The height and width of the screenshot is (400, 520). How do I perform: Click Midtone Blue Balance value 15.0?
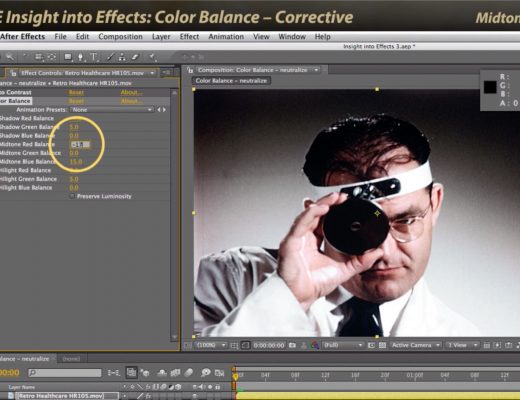tap(76, 162)
